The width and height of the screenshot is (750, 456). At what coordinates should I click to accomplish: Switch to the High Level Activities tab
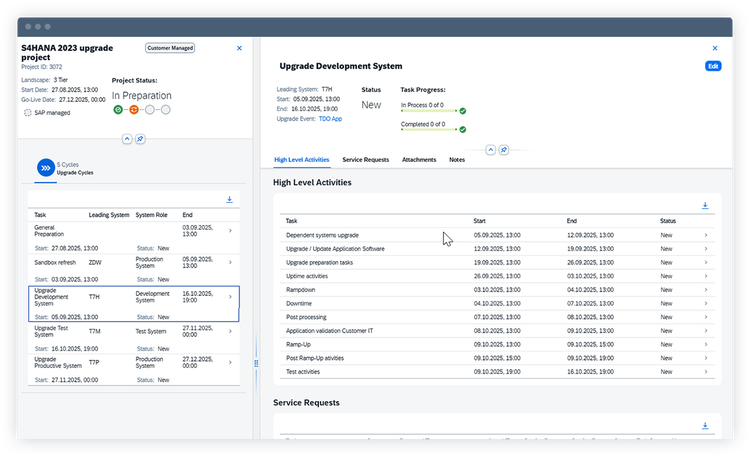click(301, 160)
